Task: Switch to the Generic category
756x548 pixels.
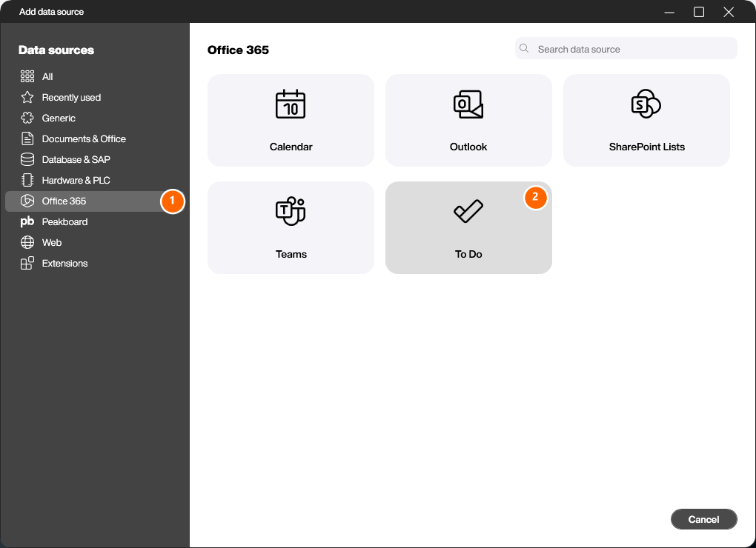Action: (x=96, y=118)
